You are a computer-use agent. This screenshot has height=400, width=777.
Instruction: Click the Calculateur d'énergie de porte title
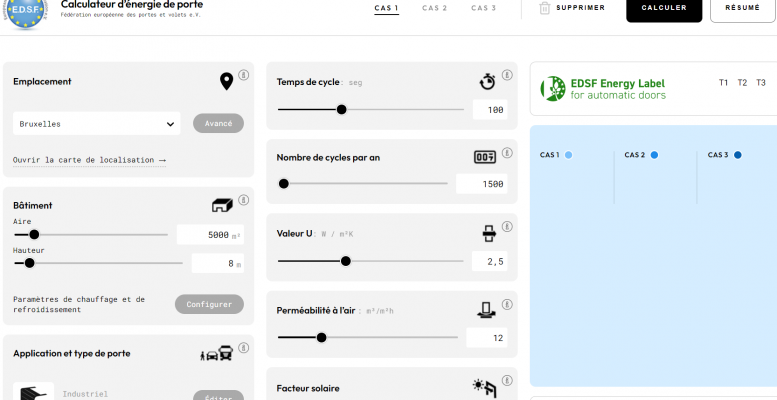click(x=132, y=5)
